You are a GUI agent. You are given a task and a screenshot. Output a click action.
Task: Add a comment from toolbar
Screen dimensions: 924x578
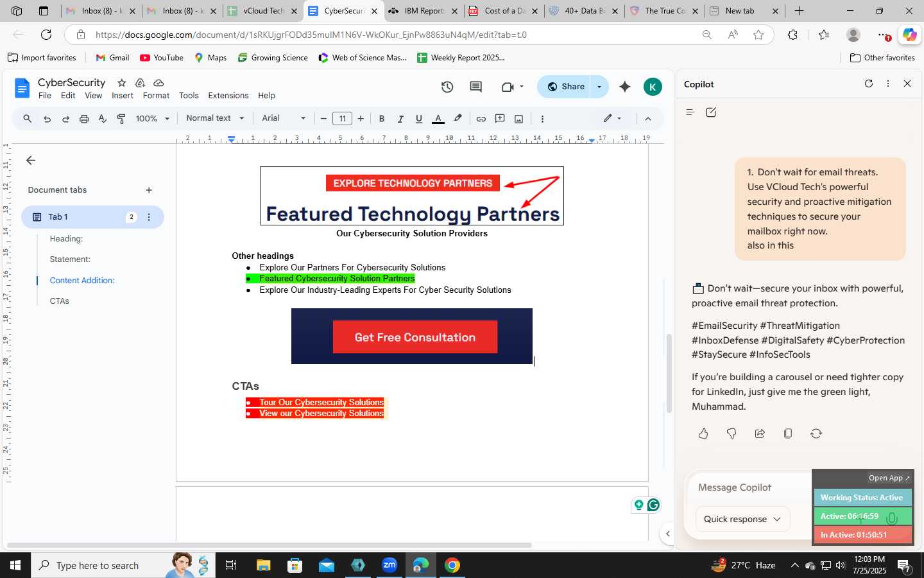click(500, 119)
